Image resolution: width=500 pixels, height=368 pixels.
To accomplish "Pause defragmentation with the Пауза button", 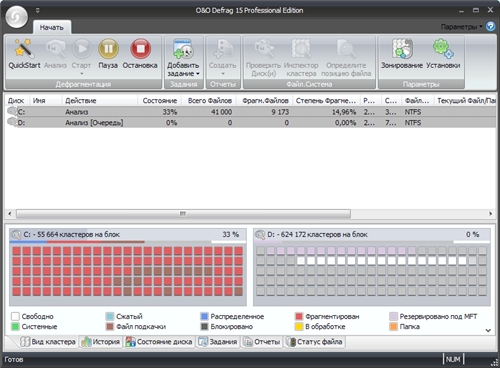I will [108, 49].
